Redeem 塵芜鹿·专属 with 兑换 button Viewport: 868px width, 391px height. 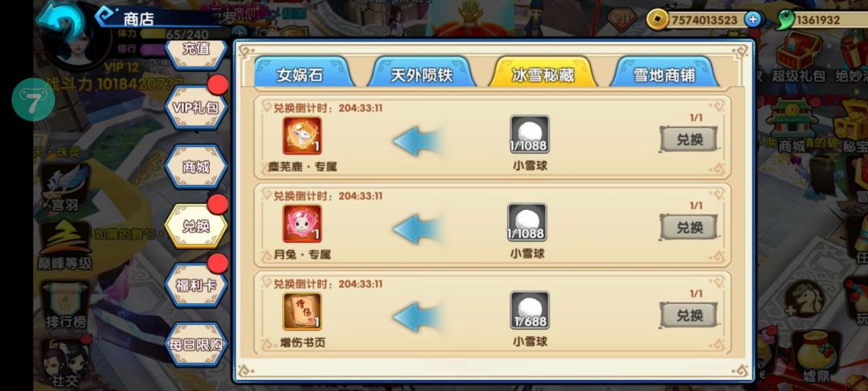point(689,139)
